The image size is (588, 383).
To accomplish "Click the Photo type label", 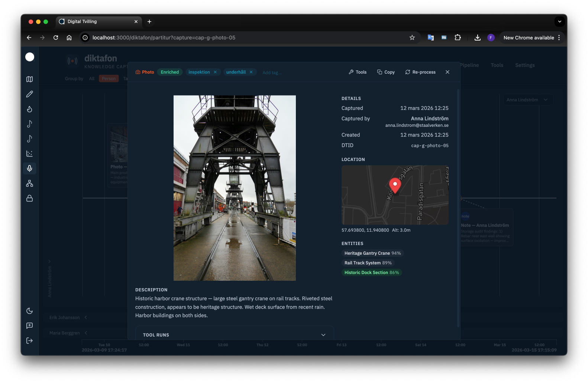I will [x=145, y=72].
